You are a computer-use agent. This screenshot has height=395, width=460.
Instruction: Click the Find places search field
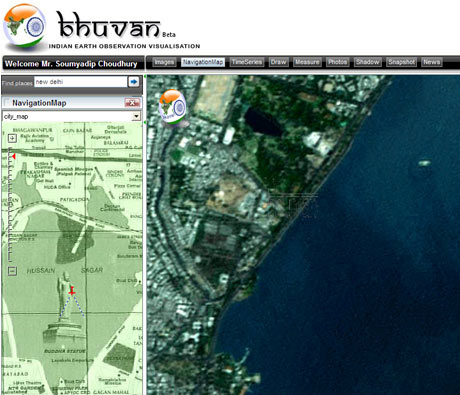coord(80,82)
